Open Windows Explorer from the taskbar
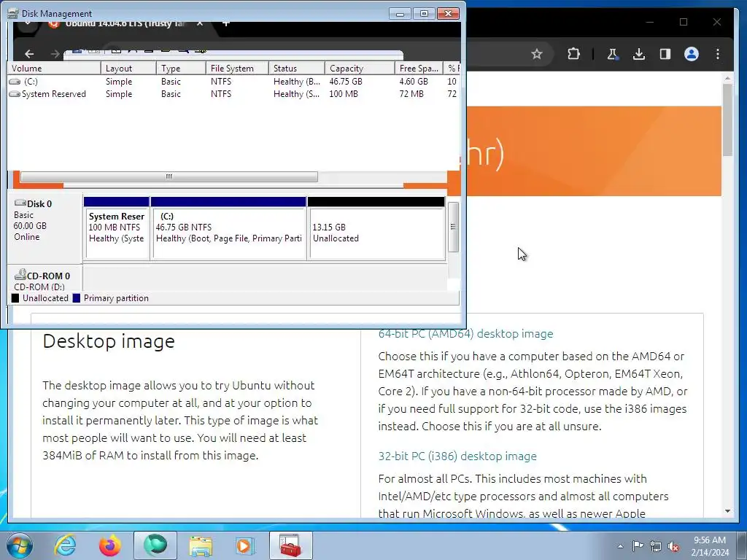Viewport: 747px width, 560px height. click(201, 545)
